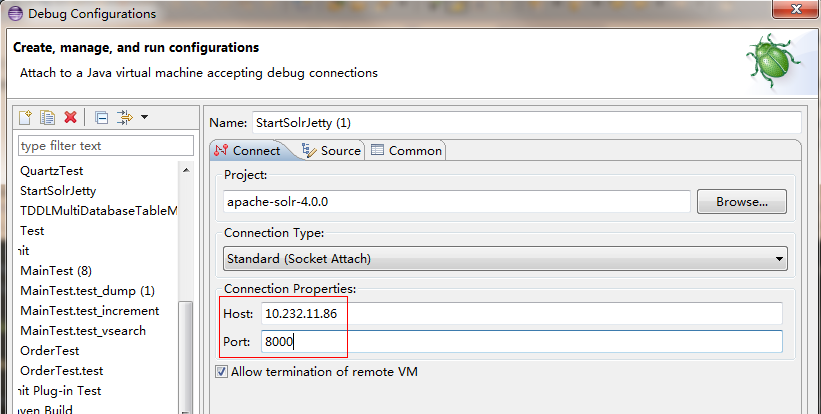Viewport: 821px width, 414px height.
Task: Delete the selected launch configuration
Action: point(70,117)
